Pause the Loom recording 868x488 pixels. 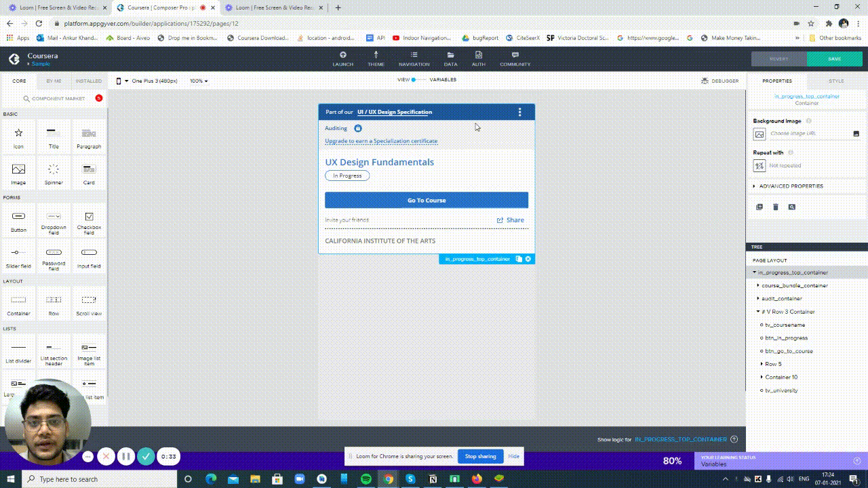[125, 457]
